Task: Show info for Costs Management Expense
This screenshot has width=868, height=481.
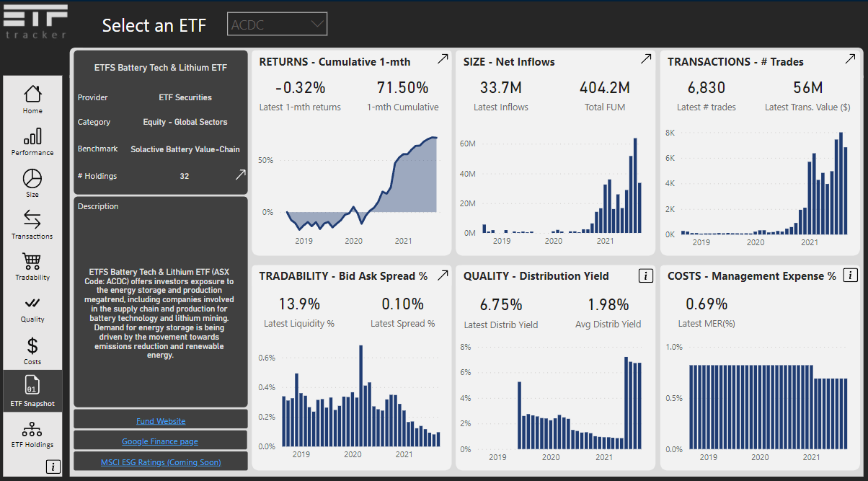Action: 850,275
